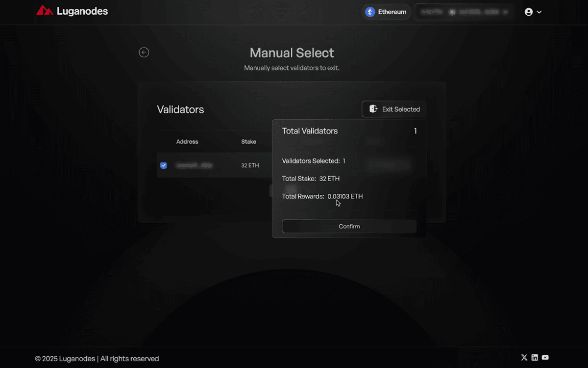Uncheck the selected validator checkbox
The image size is (588, 368).
pyautogui.click(x=164, y=165)
